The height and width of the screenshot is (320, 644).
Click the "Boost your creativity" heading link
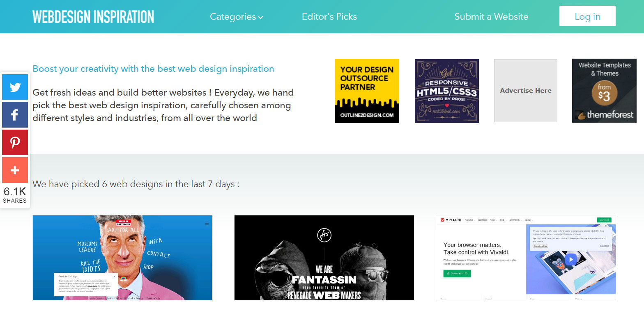pos(153,69)
